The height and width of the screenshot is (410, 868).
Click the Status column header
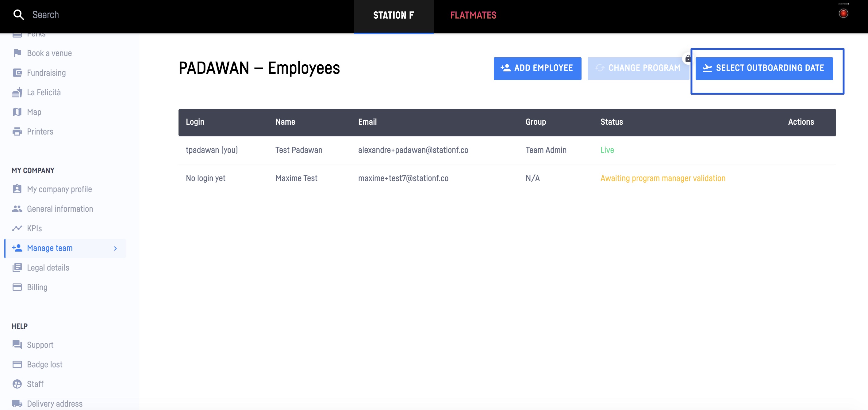pos(612,122)
